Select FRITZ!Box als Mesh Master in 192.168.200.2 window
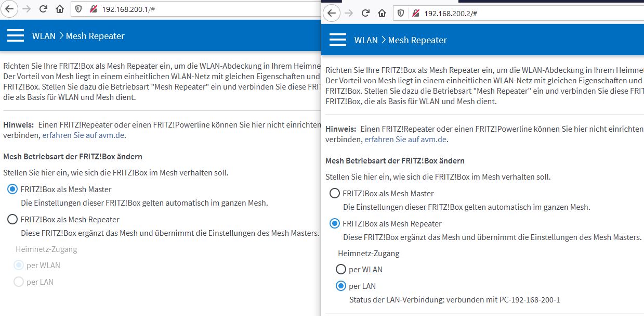 click(335, 193)
